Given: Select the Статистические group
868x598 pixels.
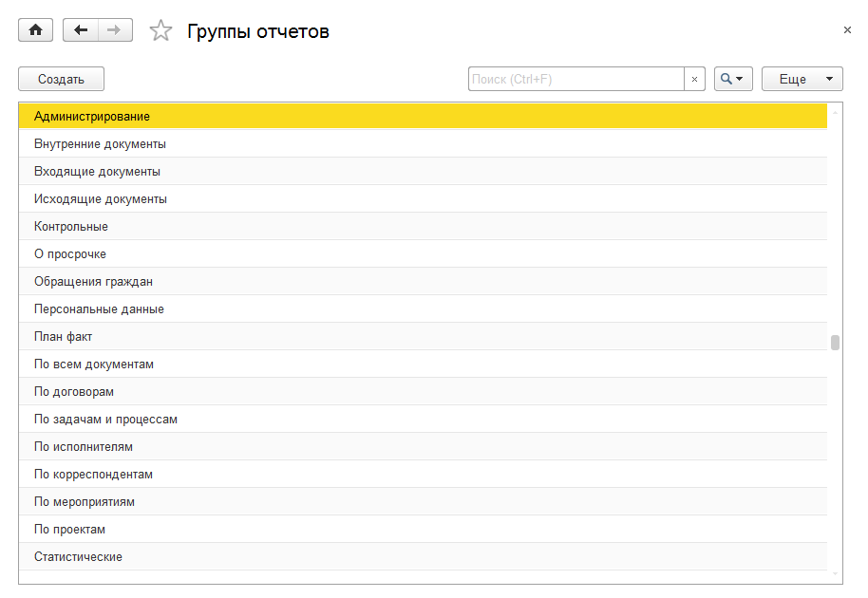Looking at the screenshot, I should point(78,557).
